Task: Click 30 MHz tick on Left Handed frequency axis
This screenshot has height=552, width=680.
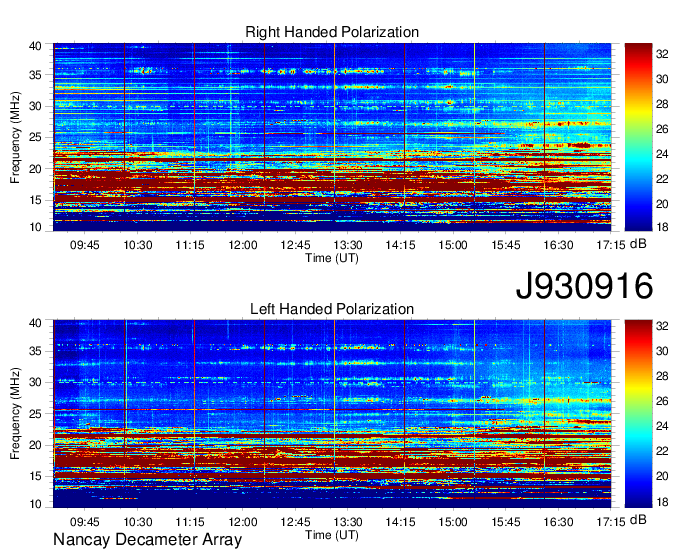Action: pos(35,382)
